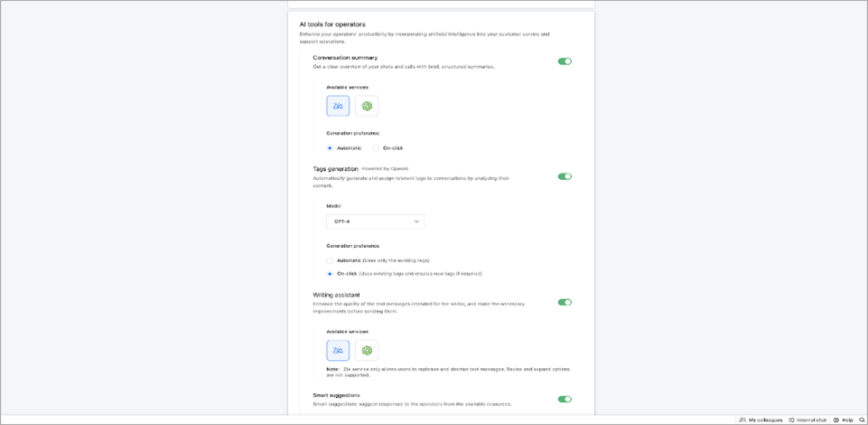The width and height of the screenshot is (868, 425).
Task: Choose Zia service for Writing assistant
Action: pyautogui.click(x=338, y=350)
